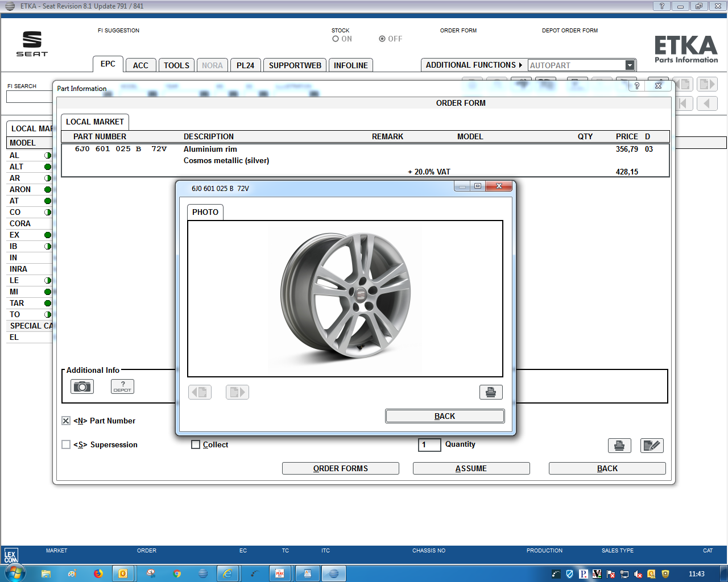The width and height of the screenshot is (728, 582).
Task: Click BACK in the photo dialog
Action: [445, 416]
